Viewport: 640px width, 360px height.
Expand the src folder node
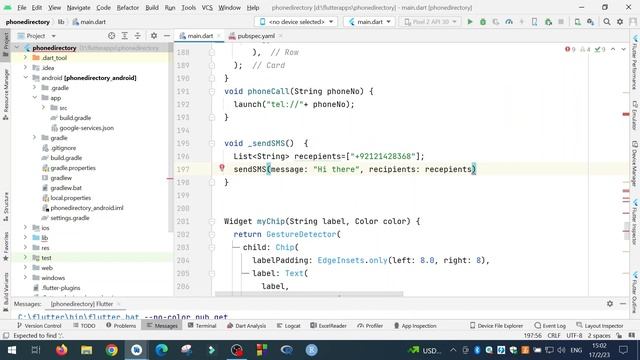point(44,108)
